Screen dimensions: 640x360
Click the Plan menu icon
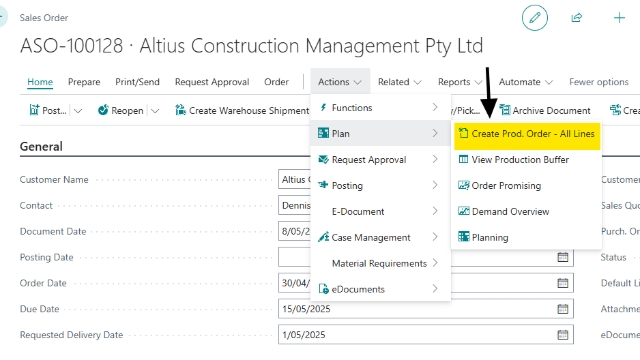(x=323, y=133)
